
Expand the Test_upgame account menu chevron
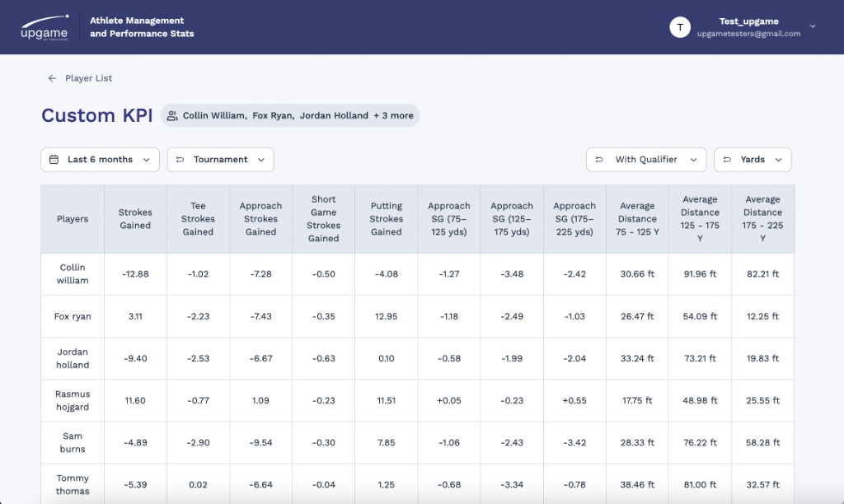coord(812,26)
